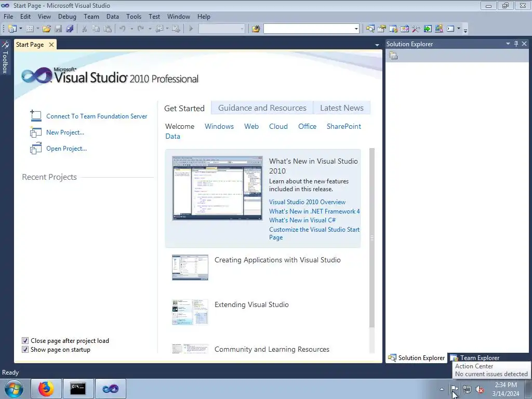Click the Add New Item toolbar icon

(x=30, y=29)
